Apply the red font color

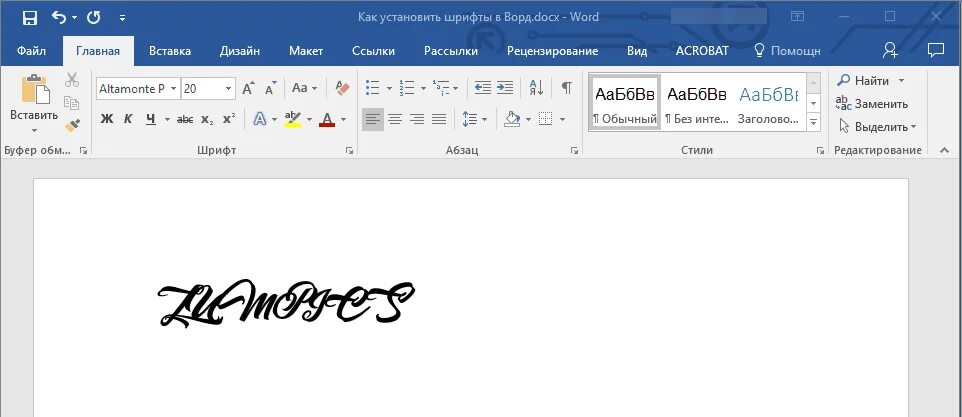327,119
